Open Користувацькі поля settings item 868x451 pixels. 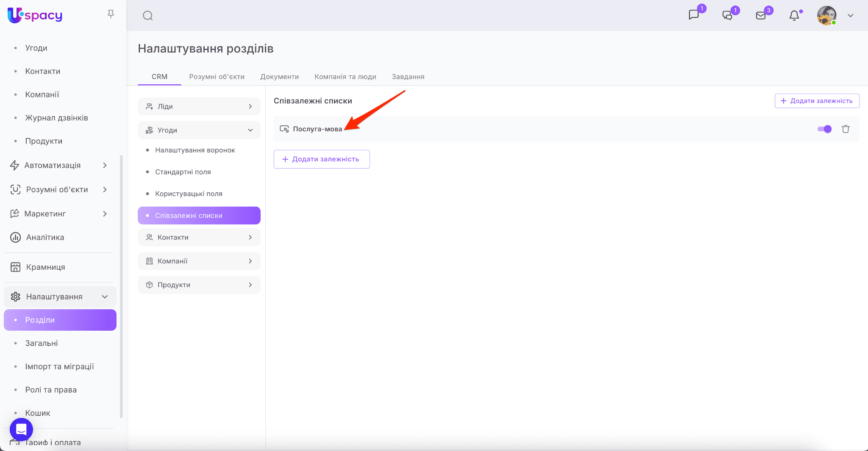[x=189, y=194]
